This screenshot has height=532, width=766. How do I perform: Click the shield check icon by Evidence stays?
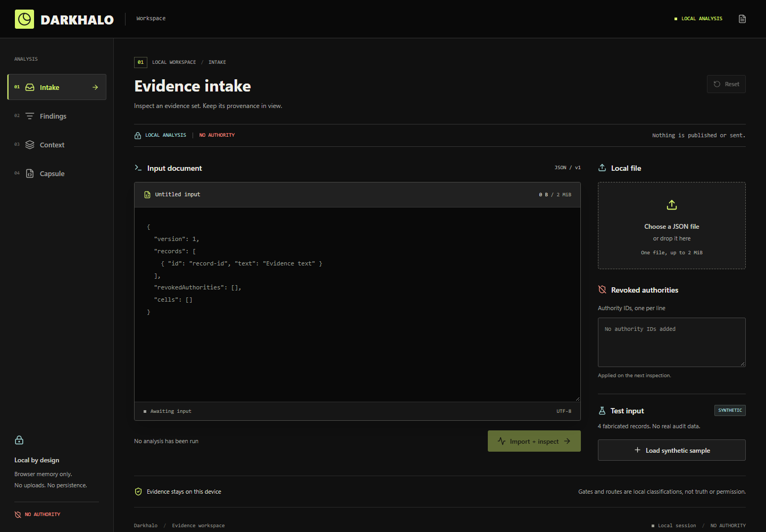pyautogui.click(x=138, y=492)
